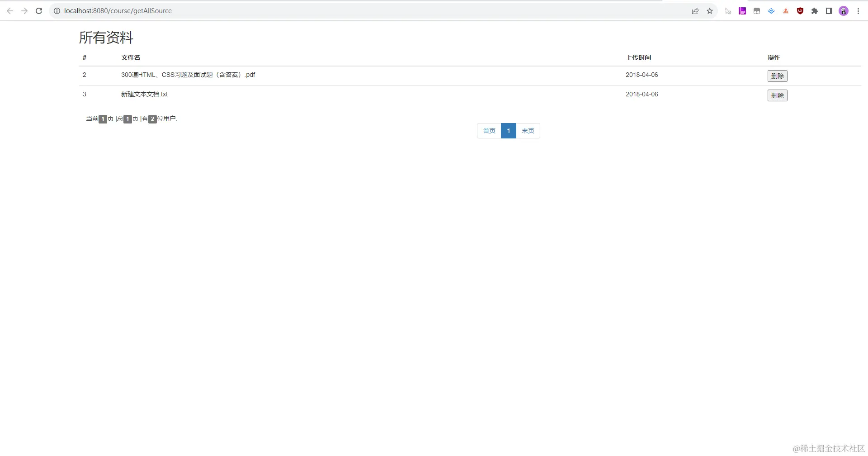Click the 操作 column header

coord(774,57)
